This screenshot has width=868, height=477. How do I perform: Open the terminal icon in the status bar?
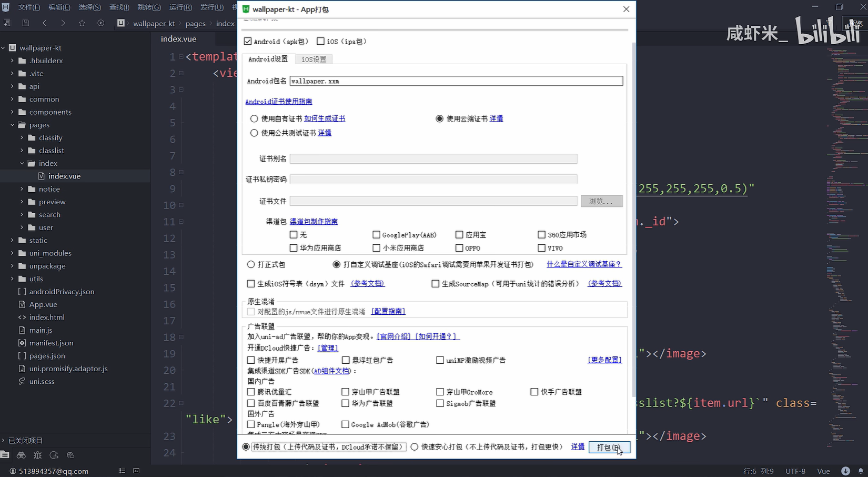click(x=136, y=471)
